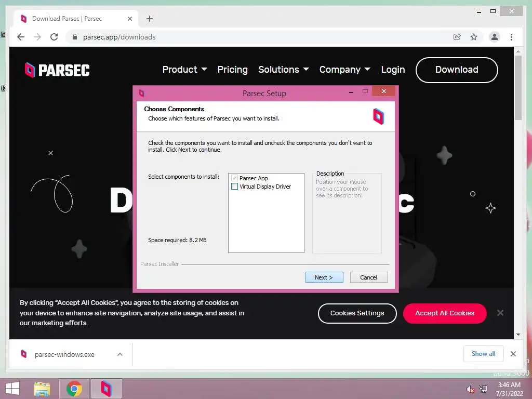This screenshot has height=399, width=532.
Task: Expand the Solutions dropdown menu
Action: pyautogui.click(x=284, y=70)
